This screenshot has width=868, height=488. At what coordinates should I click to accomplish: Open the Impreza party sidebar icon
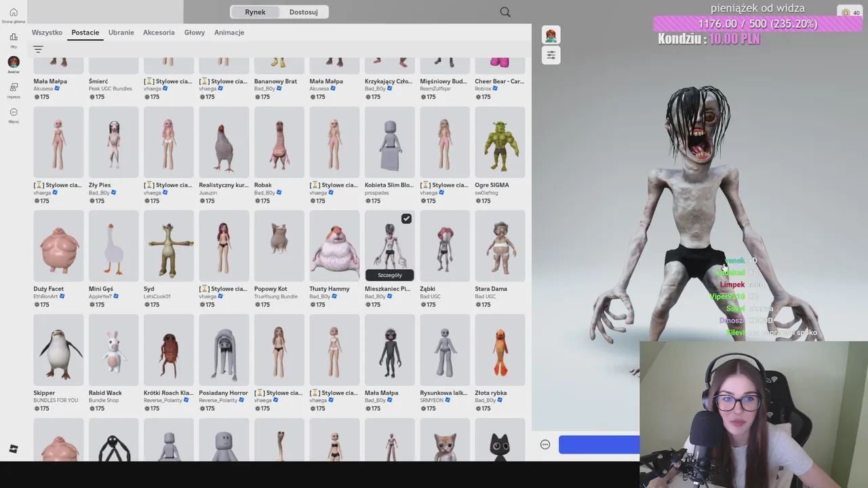tap(14, 87)
